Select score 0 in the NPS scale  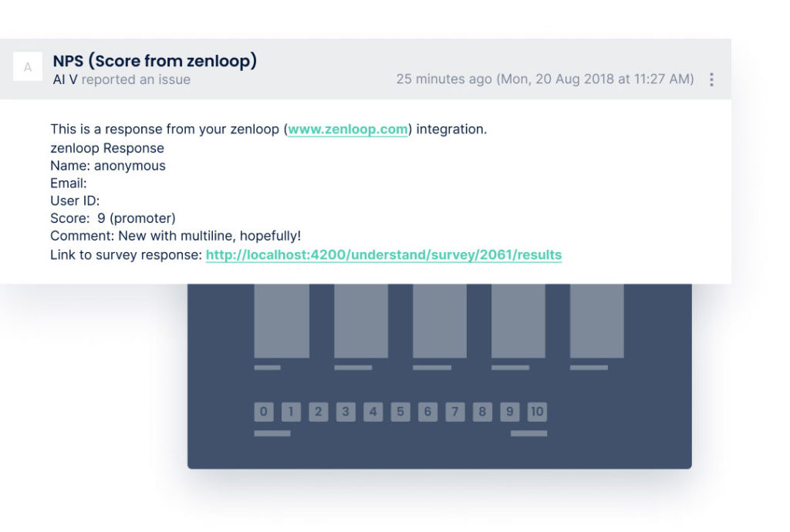click(264, 412)
